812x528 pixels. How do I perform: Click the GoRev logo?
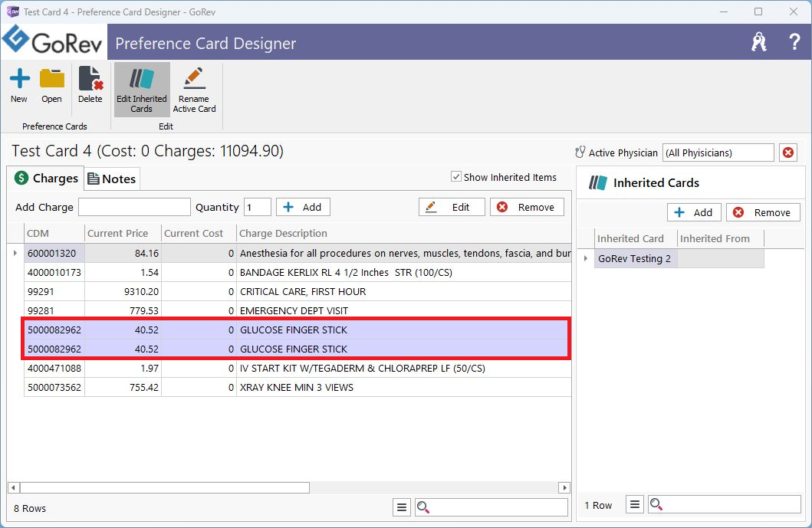54,41
